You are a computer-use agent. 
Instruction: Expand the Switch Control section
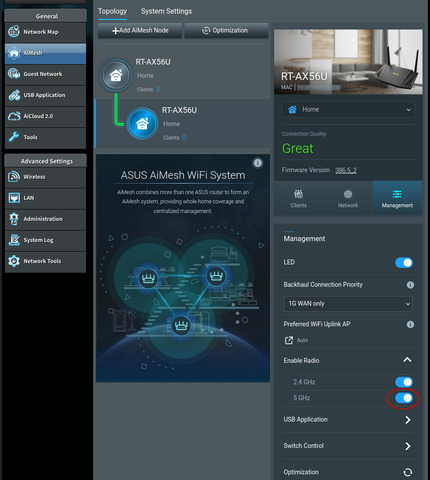[408, 446]
